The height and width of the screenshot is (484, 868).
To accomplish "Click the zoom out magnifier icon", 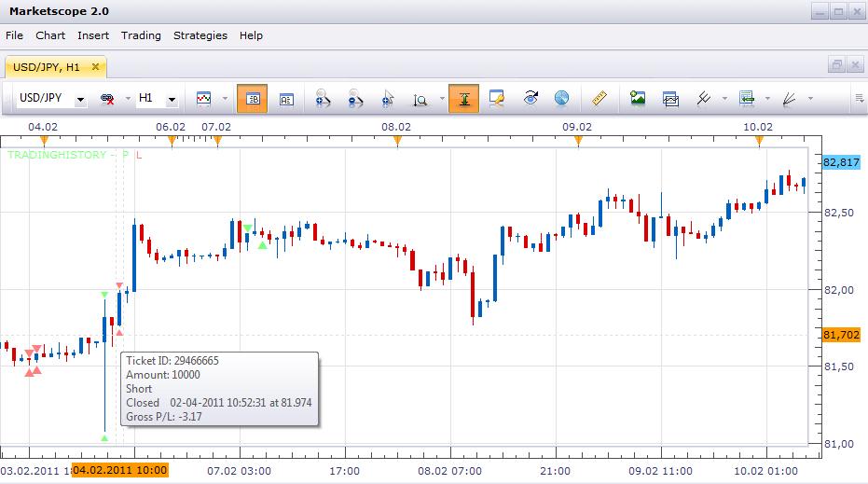I will (355, 99).
